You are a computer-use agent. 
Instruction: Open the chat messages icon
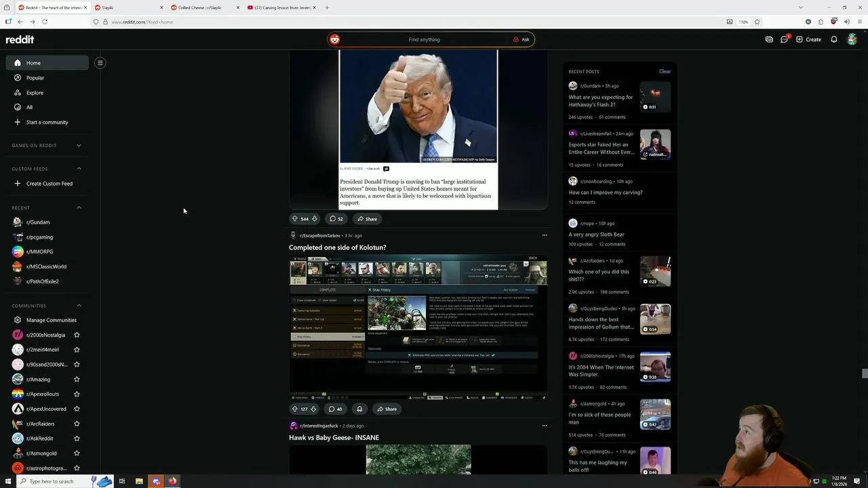coord(784,39)
